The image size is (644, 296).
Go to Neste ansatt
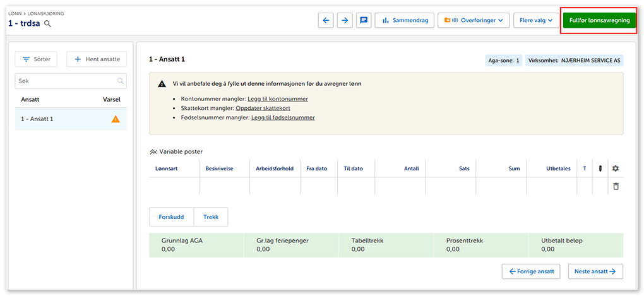pos(595,271)
